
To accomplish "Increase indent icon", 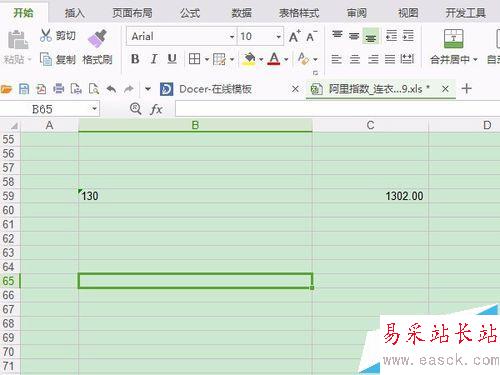I will pos(408,35).
